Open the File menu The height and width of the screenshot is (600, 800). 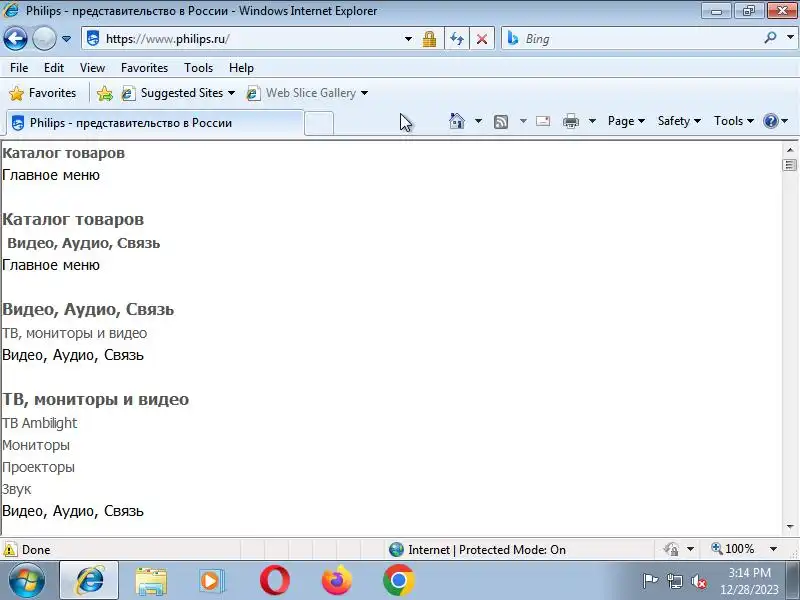click(x=19, y=68)
